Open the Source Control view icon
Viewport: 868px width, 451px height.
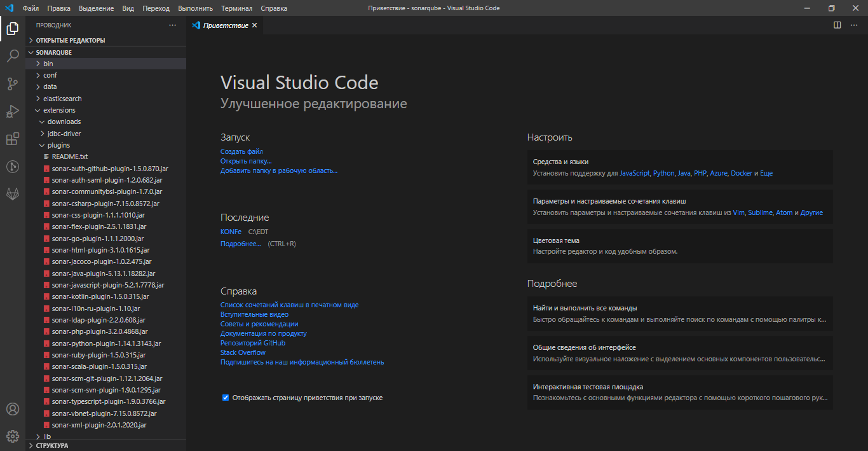click(13, 83)
